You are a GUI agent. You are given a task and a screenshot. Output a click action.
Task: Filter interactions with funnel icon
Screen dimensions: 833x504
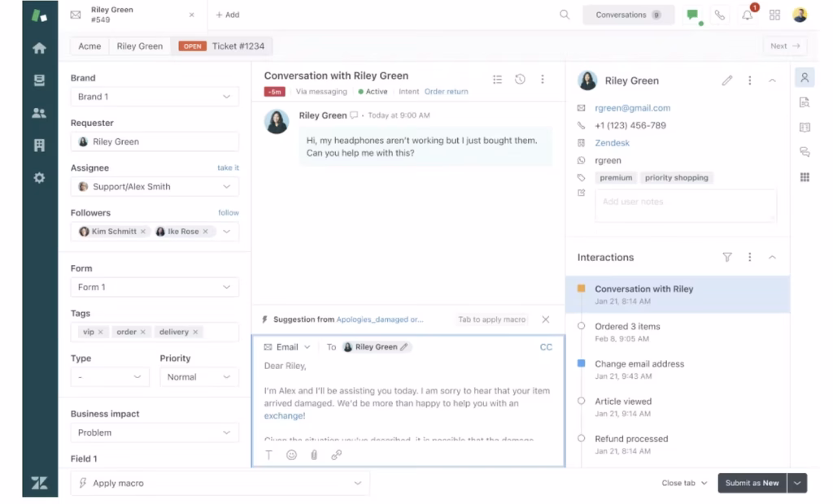coord(727,257)
